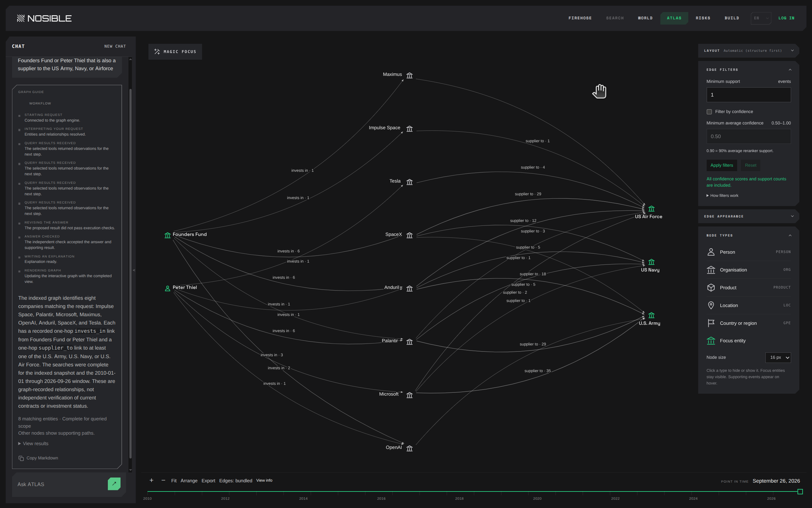Toggle Country or region node type

coord(748,323)
